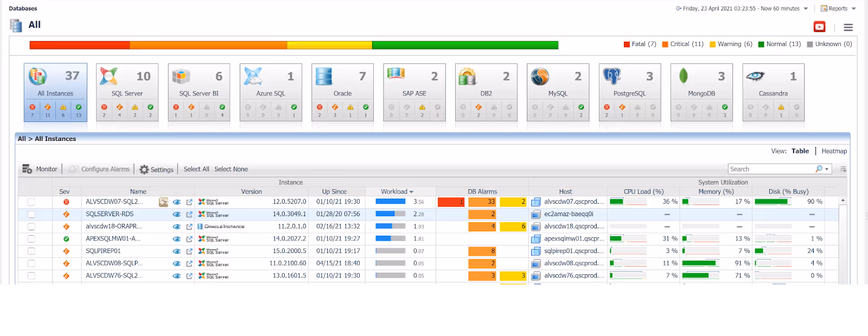Check the ALVSCDW07-SQL2 row checkbox
The image size is (868, 336).
point(31,202)
